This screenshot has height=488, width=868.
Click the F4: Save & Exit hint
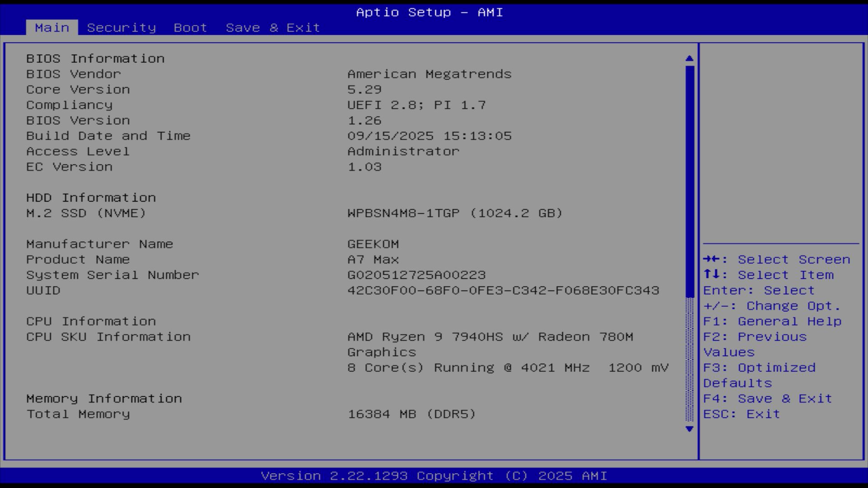point(767,399)
